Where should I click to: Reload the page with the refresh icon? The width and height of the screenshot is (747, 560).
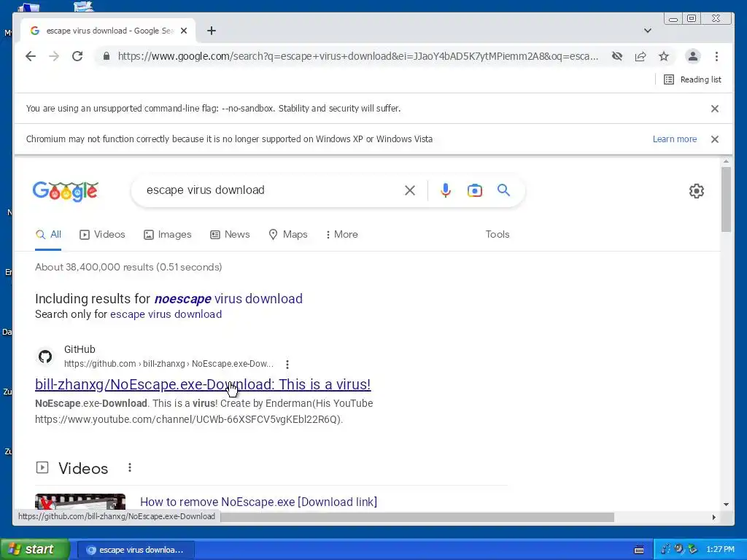click(x=77, y=56)
